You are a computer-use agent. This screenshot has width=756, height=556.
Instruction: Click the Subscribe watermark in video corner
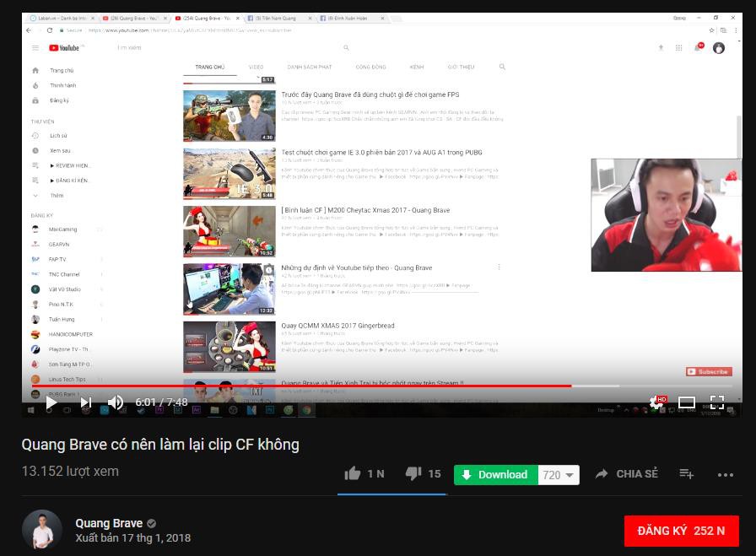point(709,372)
